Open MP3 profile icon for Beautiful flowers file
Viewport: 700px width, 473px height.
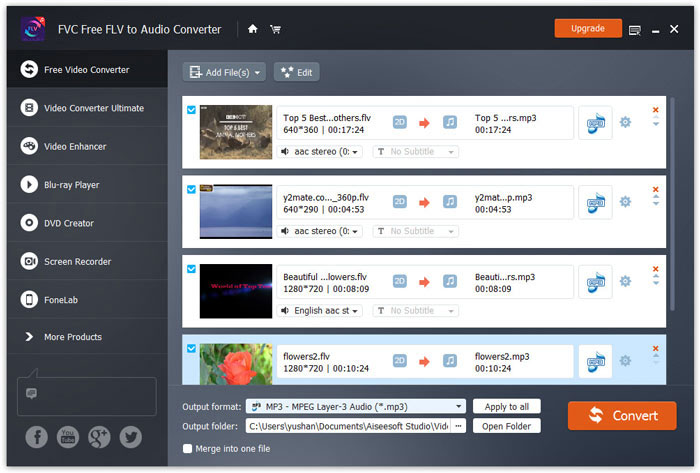(x=596, y=282)
